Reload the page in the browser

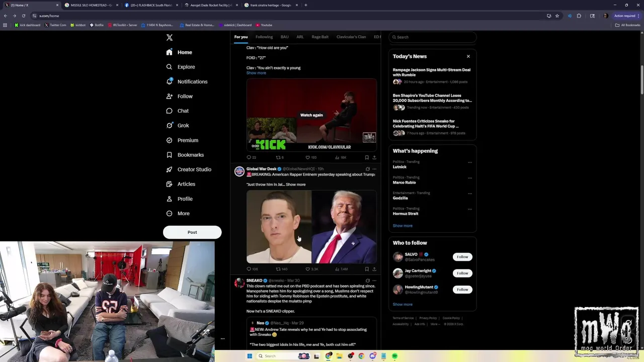23,16
